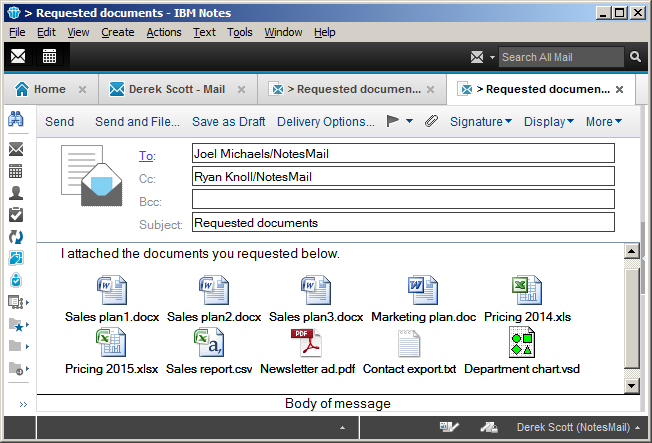652x443 pixels.
Task: Open the calendar icon in the left sidebar
Action: tap(16, 171)
